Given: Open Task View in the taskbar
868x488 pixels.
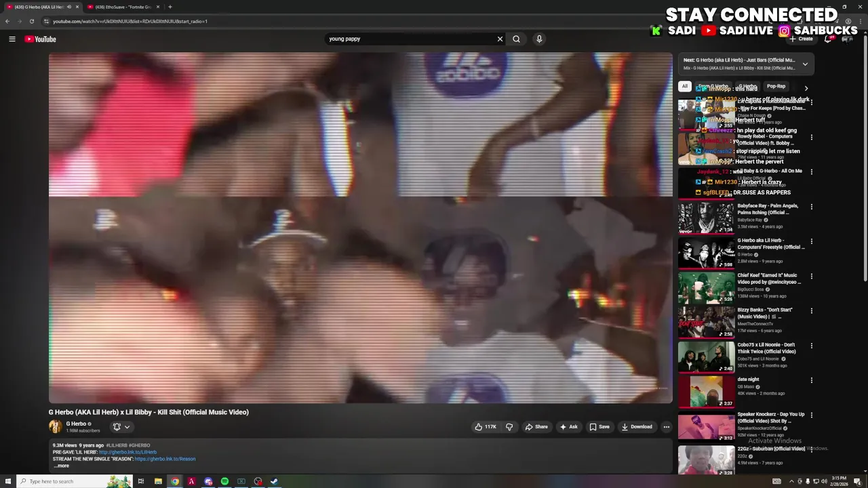Looking at the screenshot, I should coord(141,481).
